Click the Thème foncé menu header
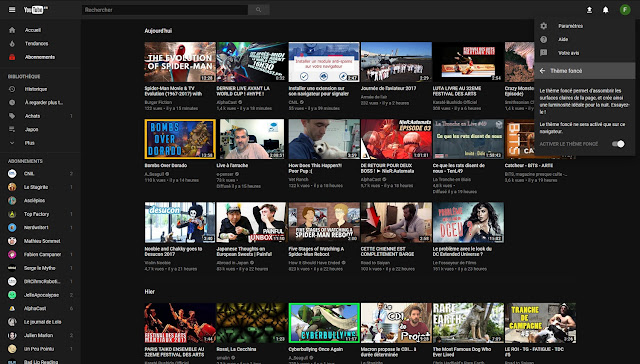The height and width of the screenshot is (364, 640). pyautogui.click(x=584, y=71)
